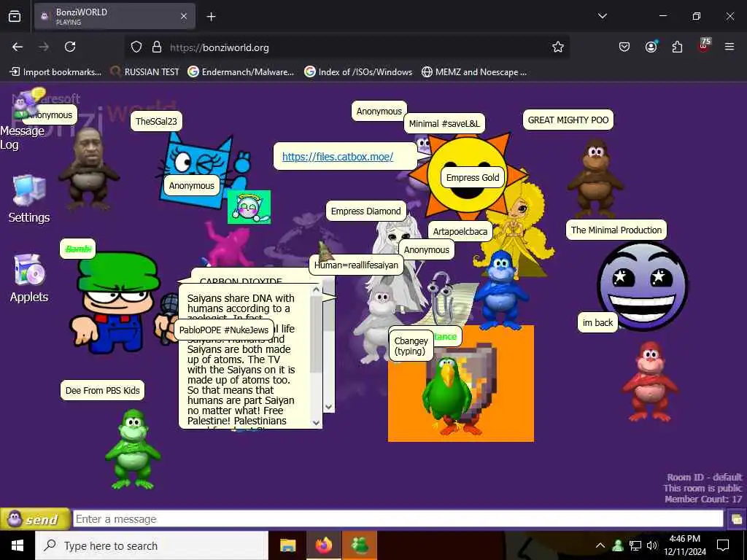Open the RUSSIAN TEST bookmark
Screen dimensions: 747x560
click(145, 72)
